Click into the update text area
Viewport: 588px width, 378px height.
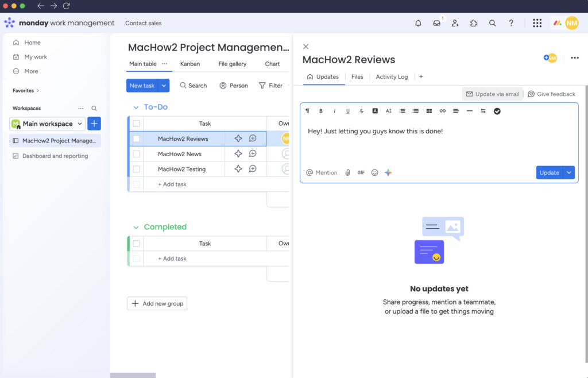439,141
